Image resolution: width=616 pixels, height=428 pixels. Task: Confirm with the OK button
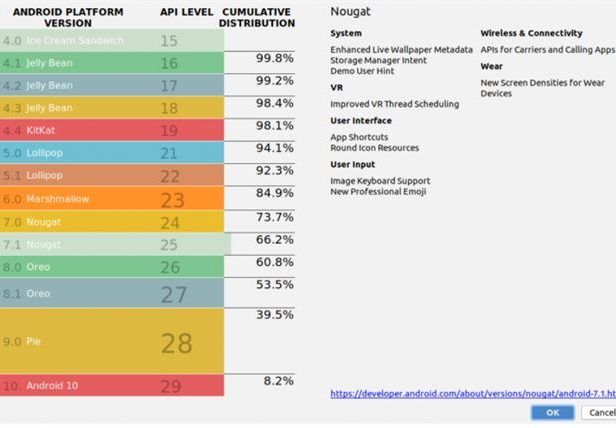pos(552,413)
